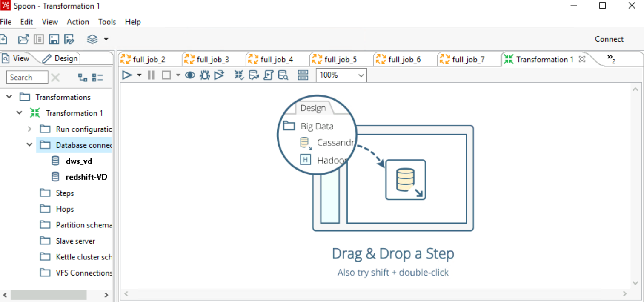
Task: Select the Slave server folder
Action: coord(75,241)
